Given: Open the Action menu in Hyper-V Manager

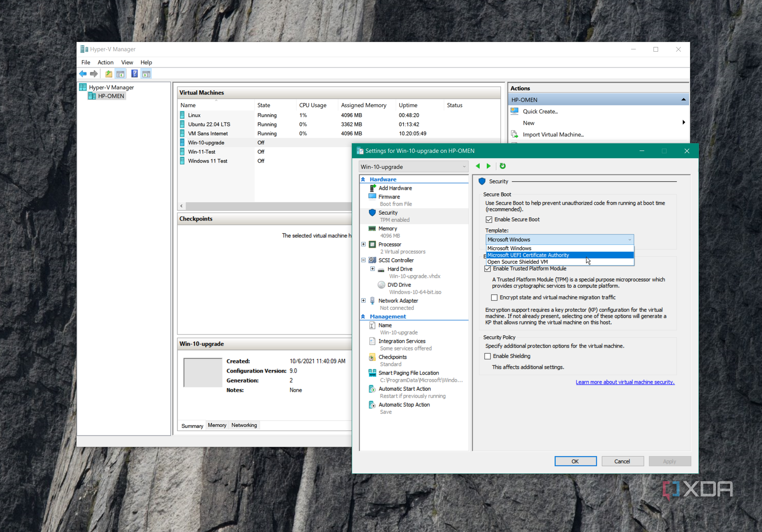Looking at the screenshot, I should 105,62.
